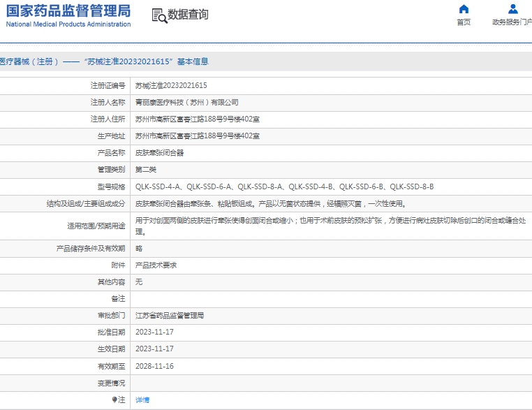Open the 详情 link
This screenshot has height=410, width=532.
[142, 400]
